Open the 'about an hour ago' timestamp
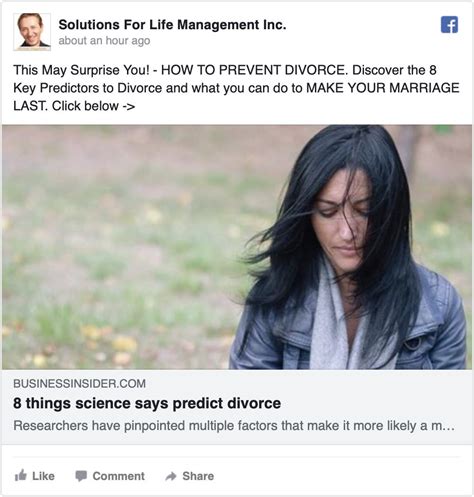 tap(104, 41)
